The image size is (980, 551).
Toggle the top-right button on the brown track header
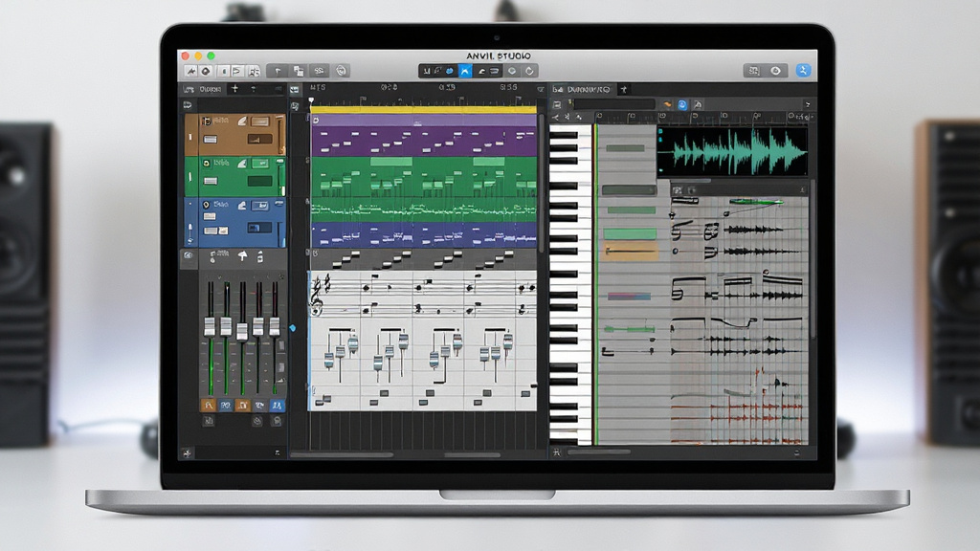(x=260, y=121)
